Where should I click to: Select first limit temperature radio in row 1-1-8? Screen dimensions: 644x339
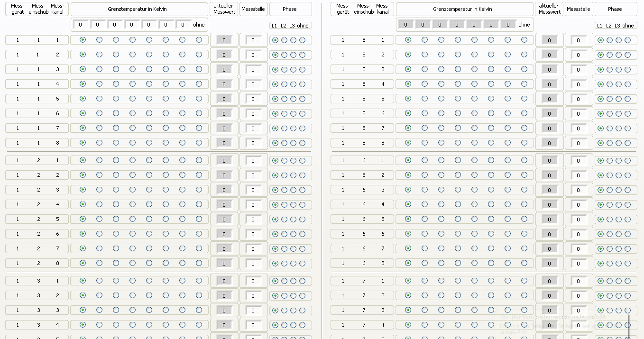[x=83, y=143]
